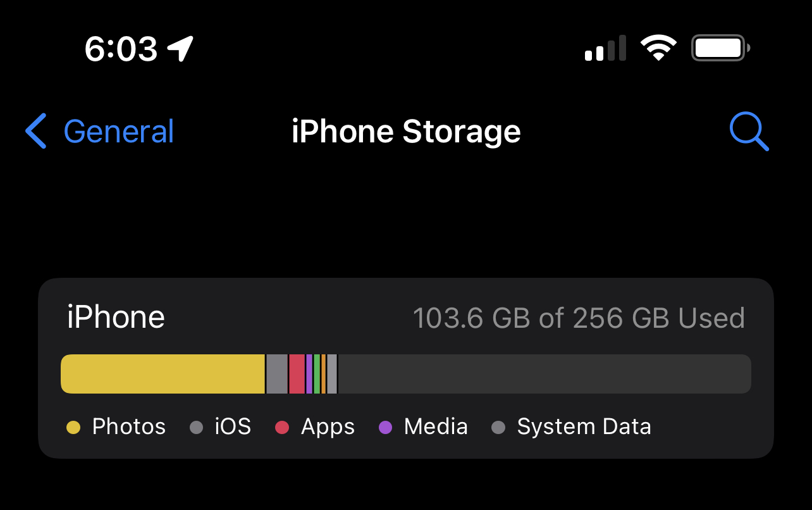Go back to General settings label
The image size is (812, 510).
[x=118, y=132]
